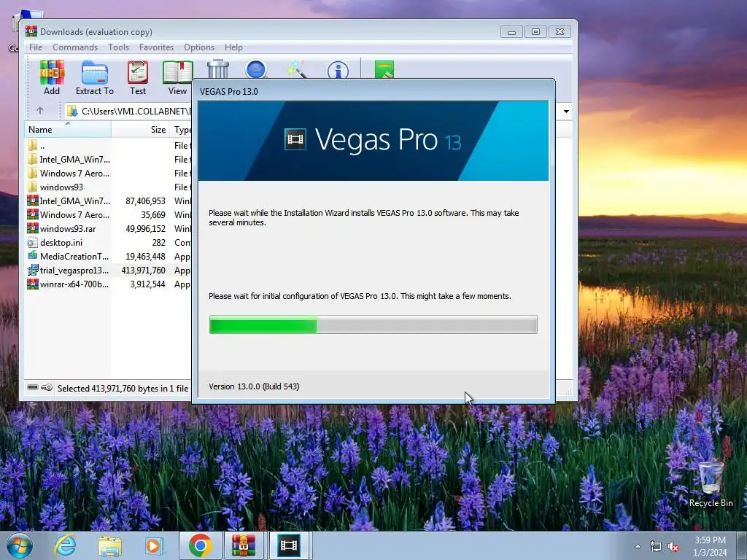Click the green Repair toolbar icon
The height and width of the screenshot is (560, 747).
[384, 69]
